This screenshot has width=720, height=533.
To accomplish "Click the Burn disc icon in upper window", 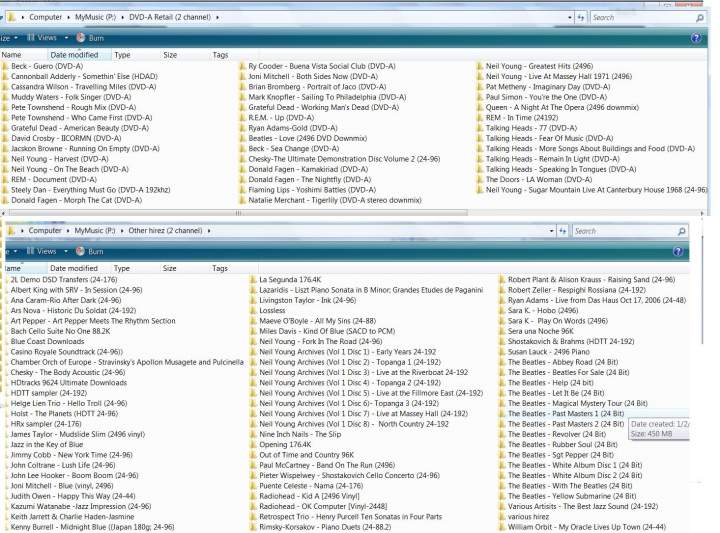I will [81, 38].
